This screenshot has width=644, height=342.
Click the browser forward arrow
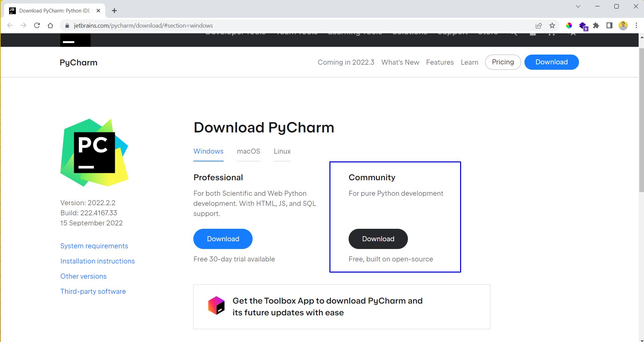23,25
